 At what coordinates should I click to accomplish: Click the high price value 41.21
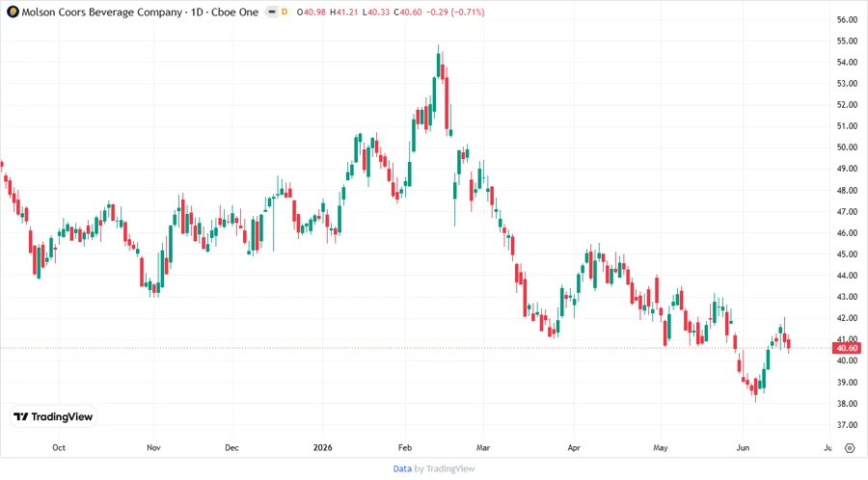click(347, 13)
